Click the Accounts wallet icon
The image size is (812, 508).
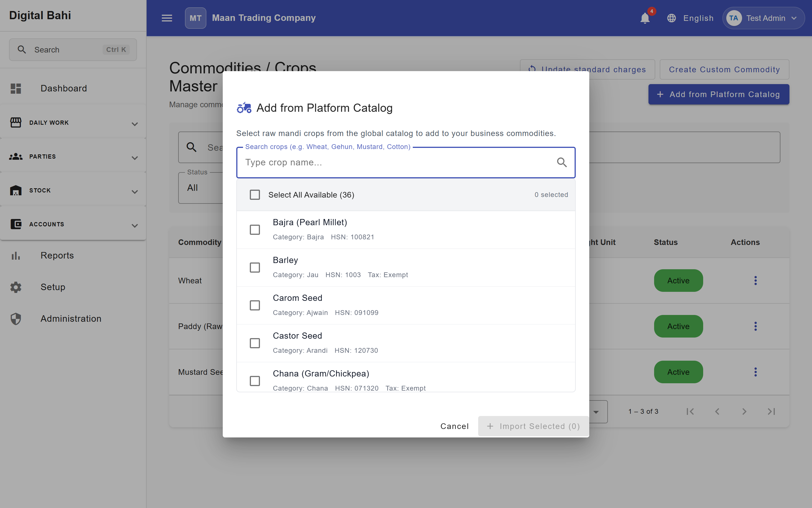(x=16, y=224)
